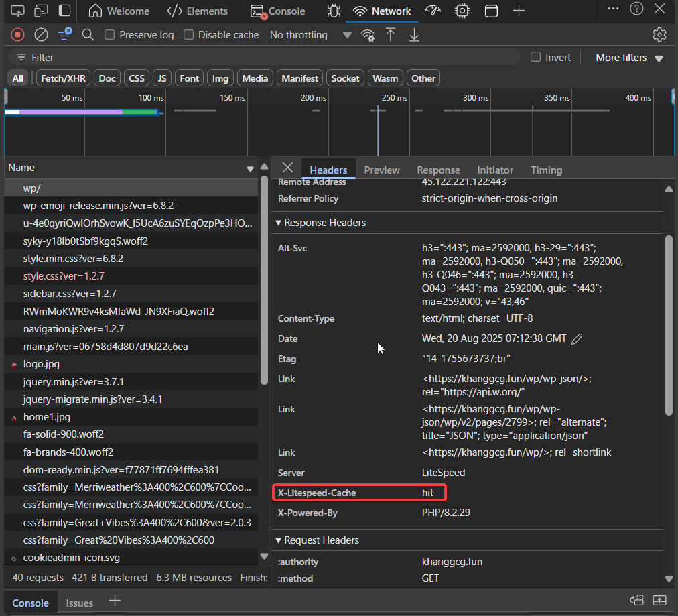Open the Console tab
Viewport: 678px width, 616px height.
click(x=277, y=11)
